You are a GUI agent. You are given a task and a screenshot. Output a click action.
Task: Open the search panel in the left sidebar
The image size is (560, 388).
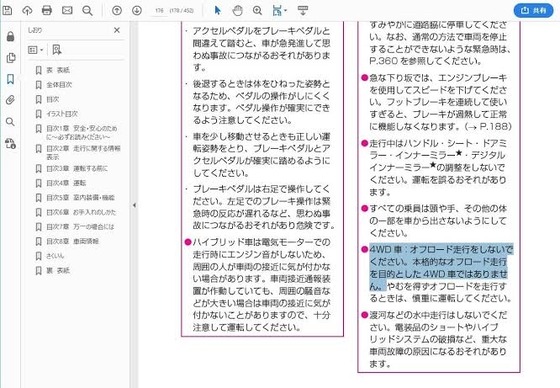(x=10, y=122)
